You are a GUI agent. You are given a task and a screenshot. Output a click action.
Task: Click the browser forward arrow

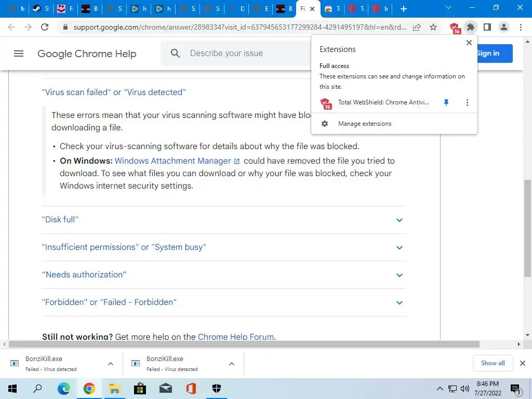click(x=28, y=27)
